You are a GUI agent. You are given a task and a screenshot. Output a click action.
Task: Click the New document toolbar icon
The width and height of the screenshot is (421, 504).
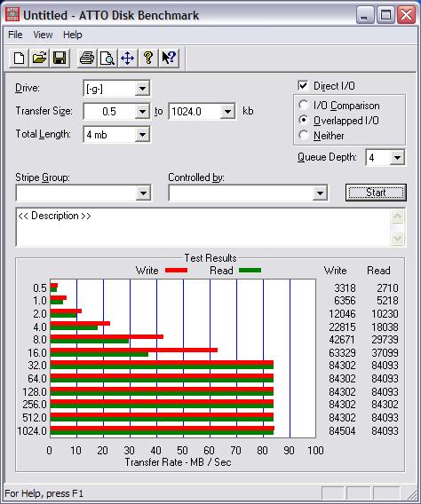[x=19, y=59]
